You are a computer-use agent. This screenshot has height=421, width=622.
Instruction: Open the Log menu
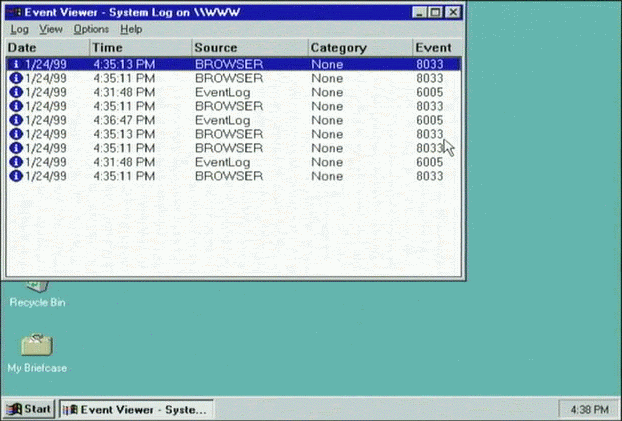point(19,29)
